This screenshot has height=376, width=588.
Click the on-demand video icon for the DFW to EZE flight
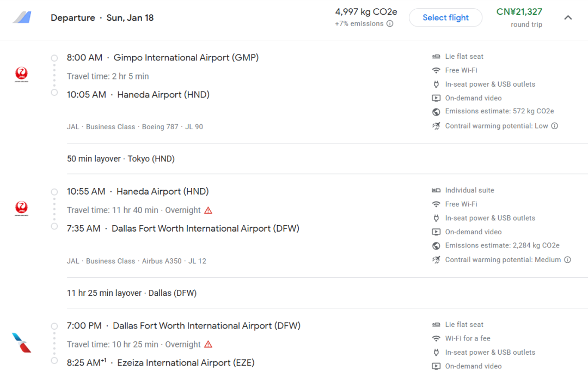pyautogui.click(x=436, y=366)
